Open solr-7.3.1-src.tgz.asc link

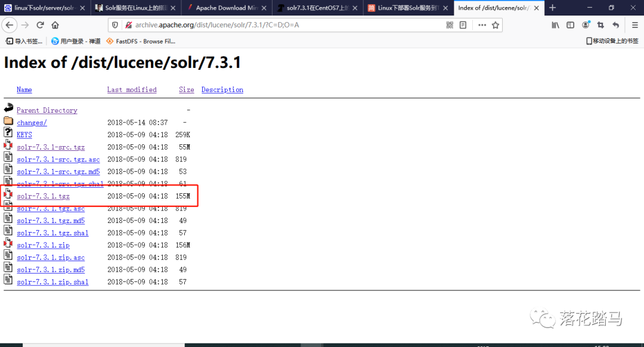point(58,159)
